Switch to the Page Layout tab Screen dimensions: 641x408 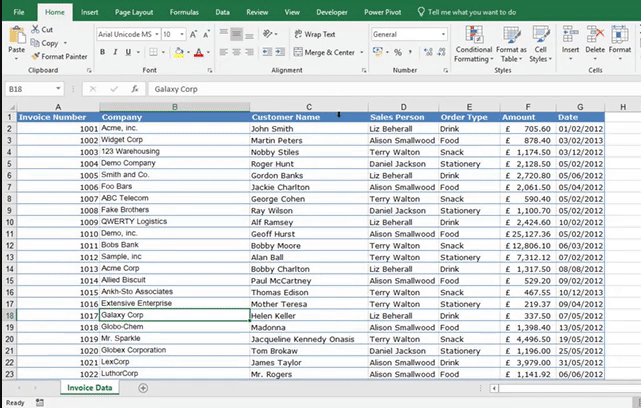point(135,11)
